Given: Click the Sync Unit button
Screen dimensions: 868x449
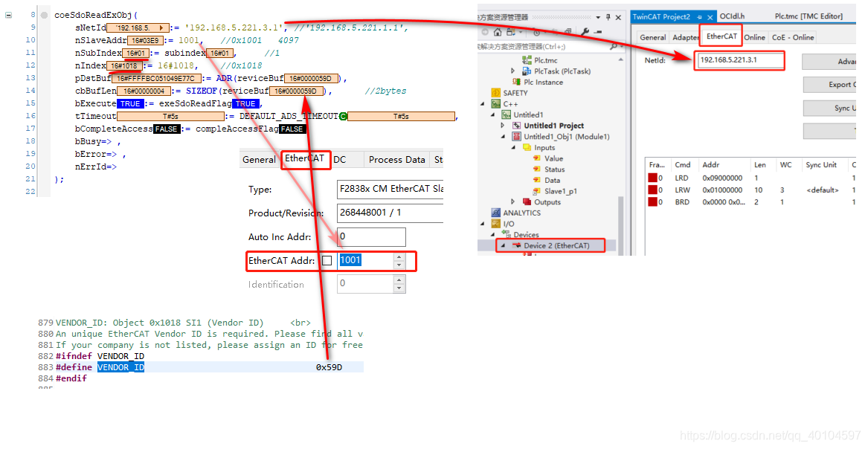Looking at the screenshot, I should (831, 108).
